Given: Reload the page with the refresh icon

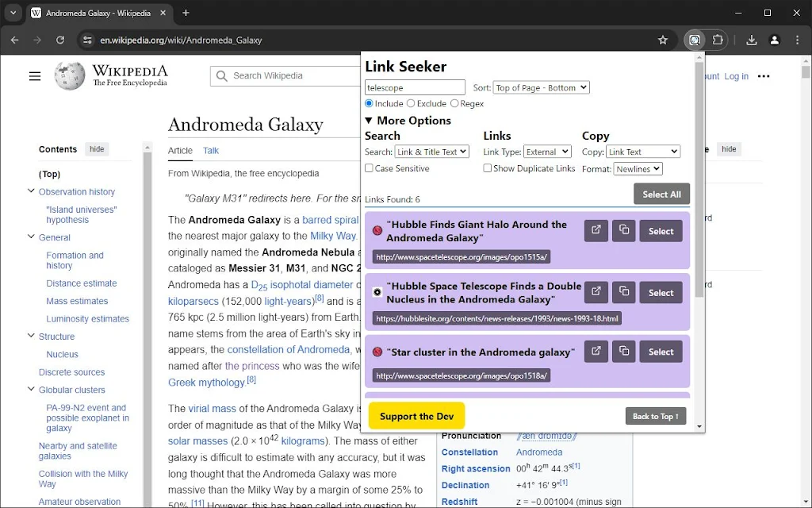Looking at the screenshot, I should click(x=60, y=40).
